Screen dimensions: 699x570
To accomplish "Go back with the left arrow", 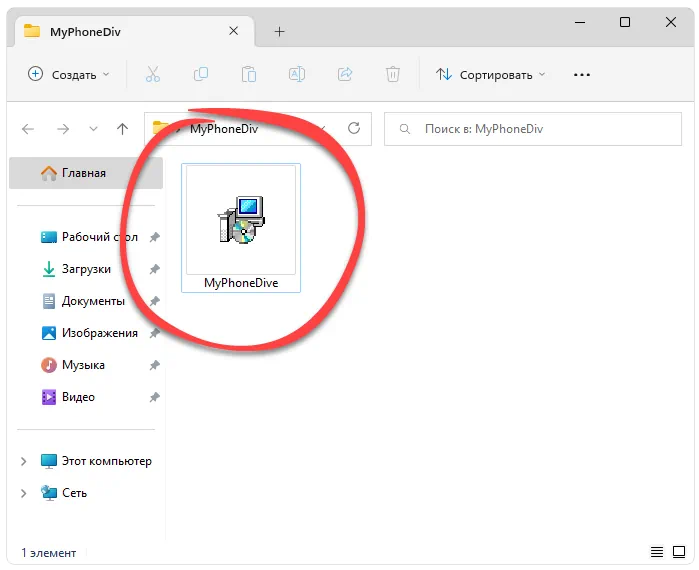I will tap(28, 129).
